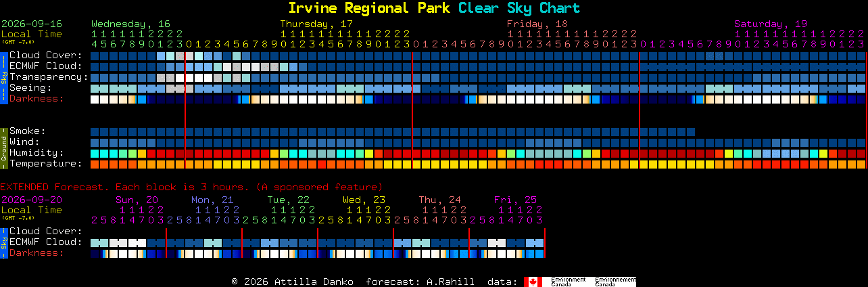Viewport: 868px width, 287px height.
Task: Select the Saturday, 19 day header
Action: pos(771,24)
